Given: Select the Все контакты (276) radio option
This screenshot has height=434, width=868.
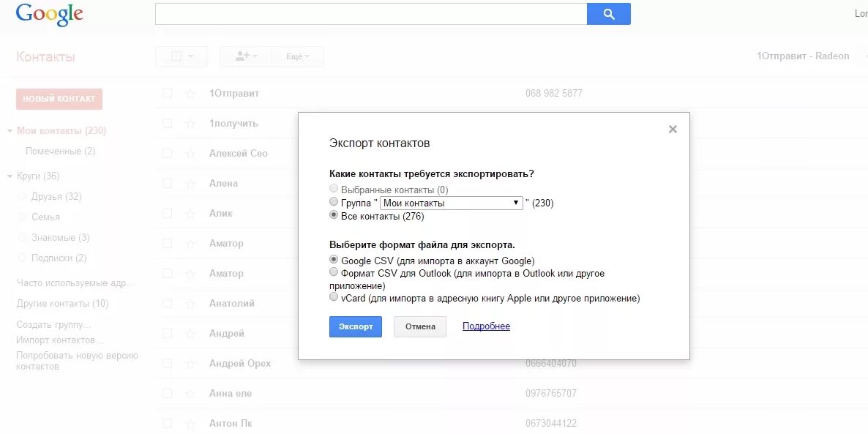Looking at the screenshot, I should pos(334,215).
